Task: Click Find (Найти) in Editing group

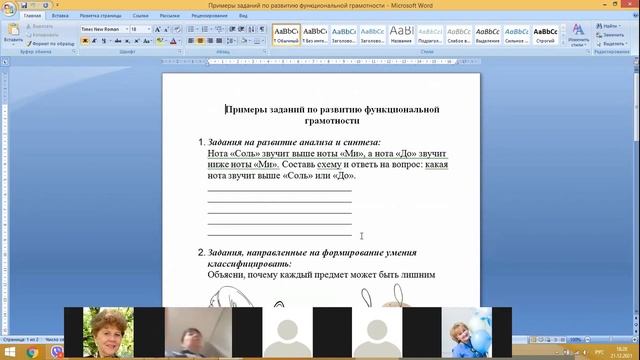Action: (609, 26)
